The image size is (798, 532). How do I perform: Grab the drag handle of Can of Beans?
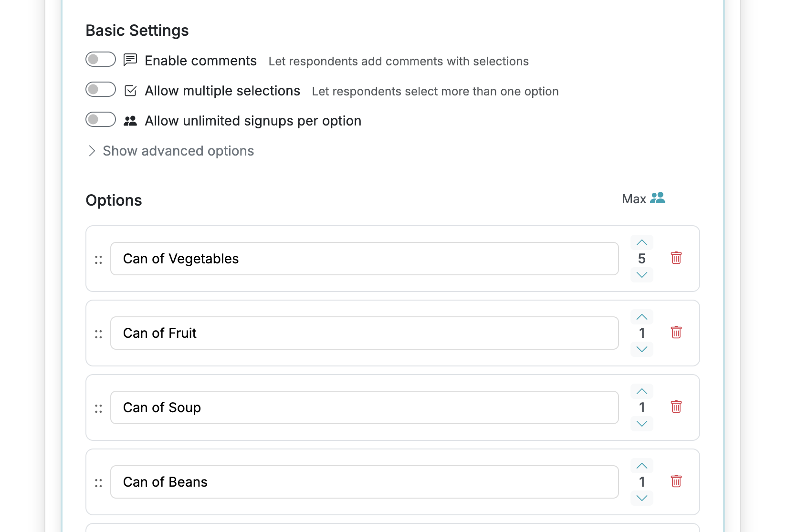tap(99, 482)
